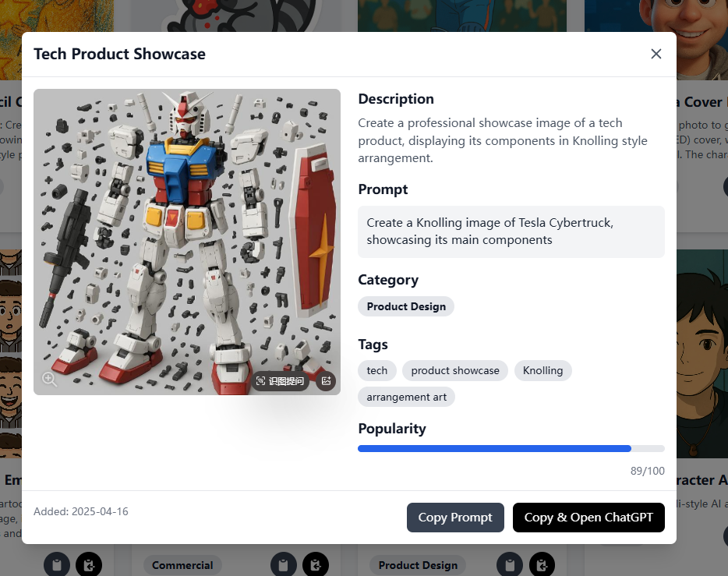Click the blue Popularity progress bar

(x=494, y=448)
